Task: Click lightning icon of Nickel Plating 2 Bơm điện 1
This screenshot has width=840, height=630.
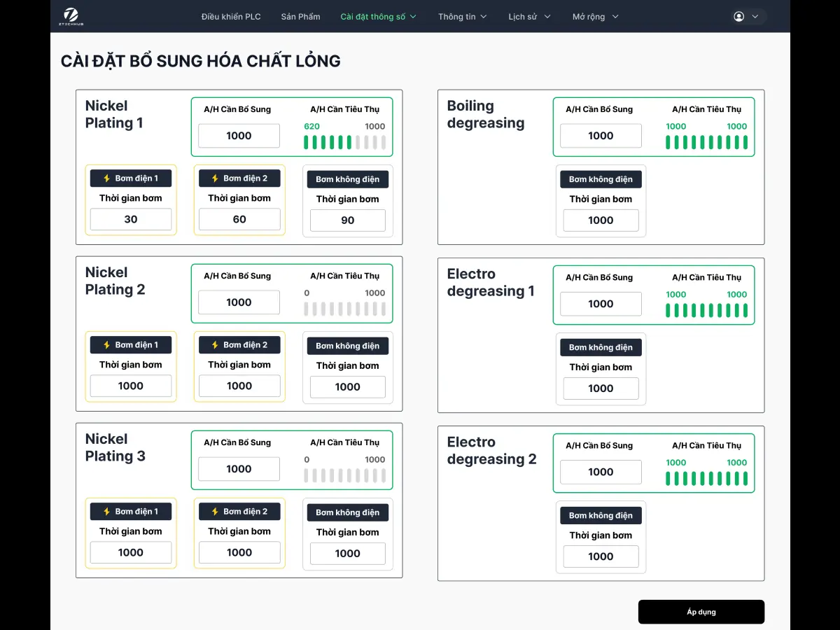Action: [x=107, y=345]
